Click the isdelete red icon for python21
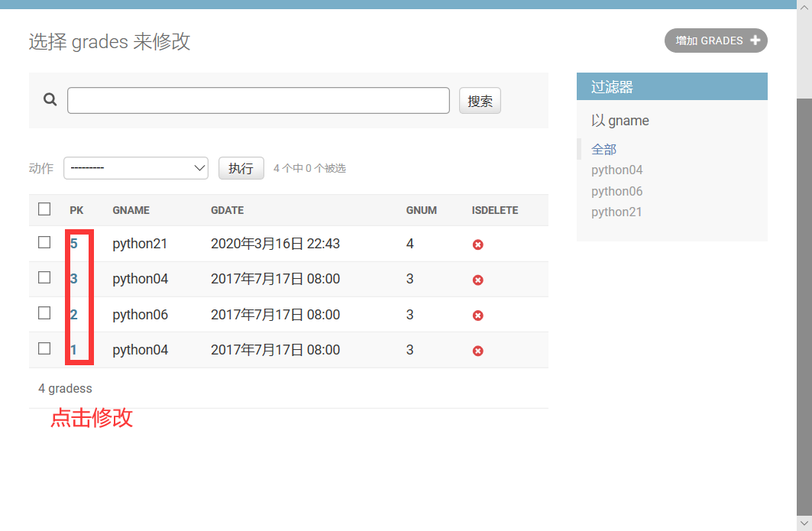The image size is (812, 531). (478, 244)
